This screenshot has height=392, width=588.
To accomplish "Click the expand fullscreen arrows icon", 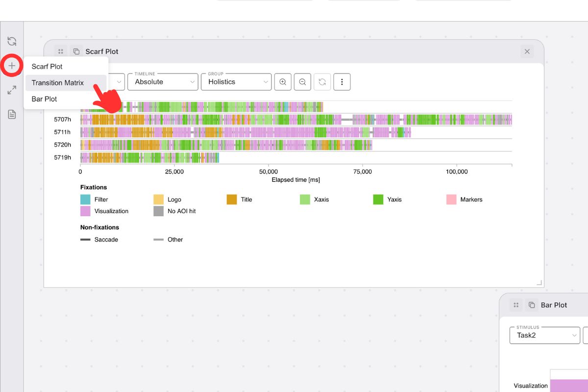I will (x=12, y=90).
